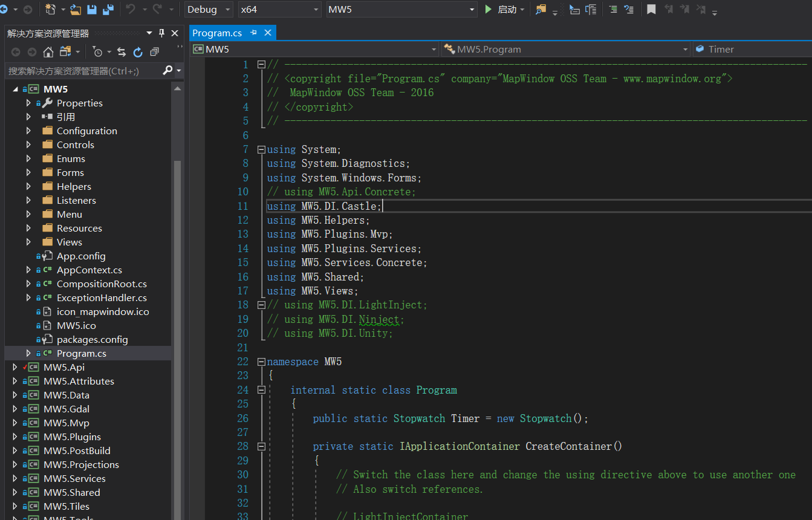The height and width of the screenshot is (520, 812).
Task: Click the Complete Word toolbar icon
Action: 629,10
